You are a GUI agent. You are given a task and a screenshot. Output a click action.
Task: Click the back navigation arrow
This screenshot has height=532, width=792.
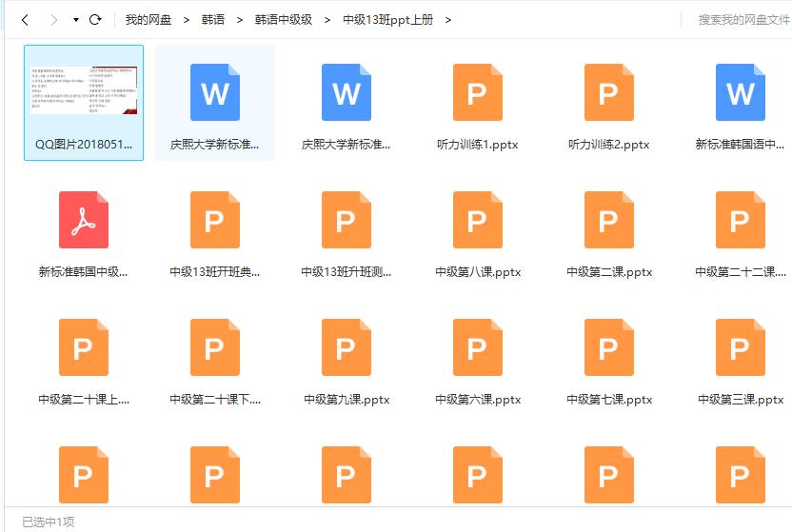(26, 20)
